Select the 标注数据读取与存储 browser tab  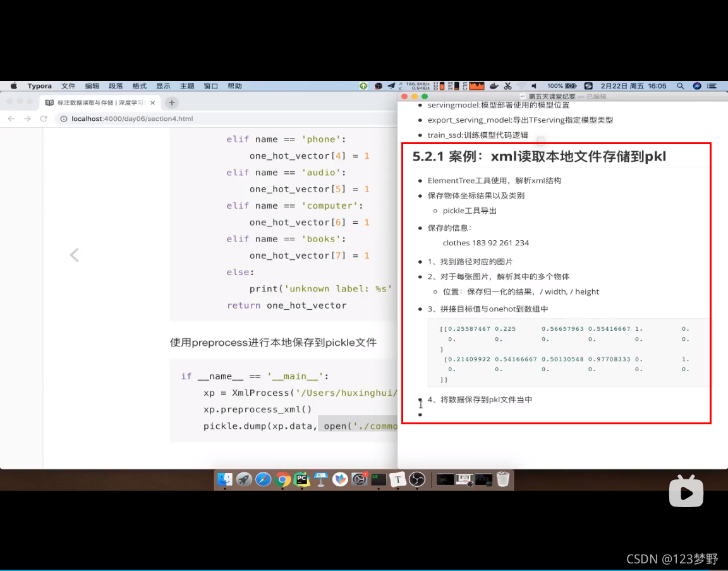click(x=100, y=102)
